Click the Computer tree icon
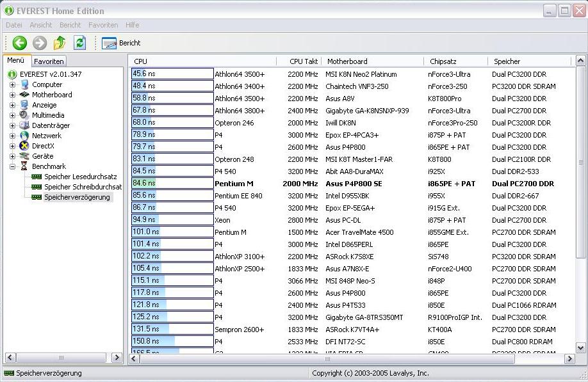Image resolution: width=588 pixels, height=382 pixels. [24, 84]
